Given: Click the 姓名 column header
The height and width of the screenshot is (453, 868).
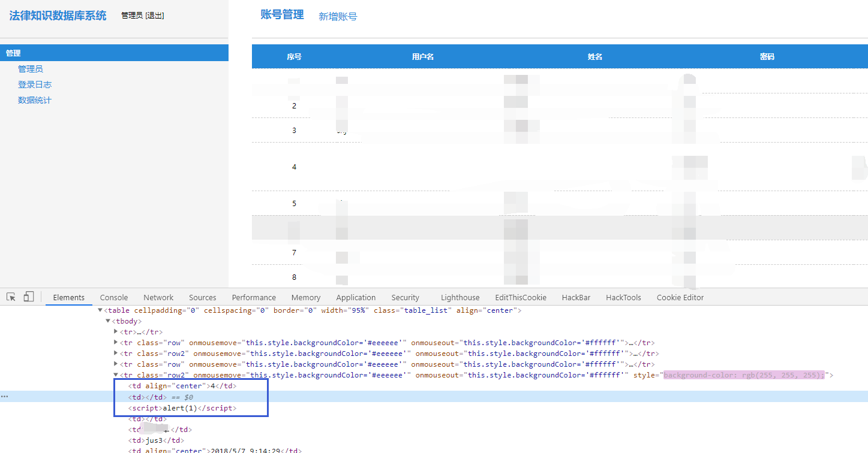Looking at the screenshot, I should (595, 57).
